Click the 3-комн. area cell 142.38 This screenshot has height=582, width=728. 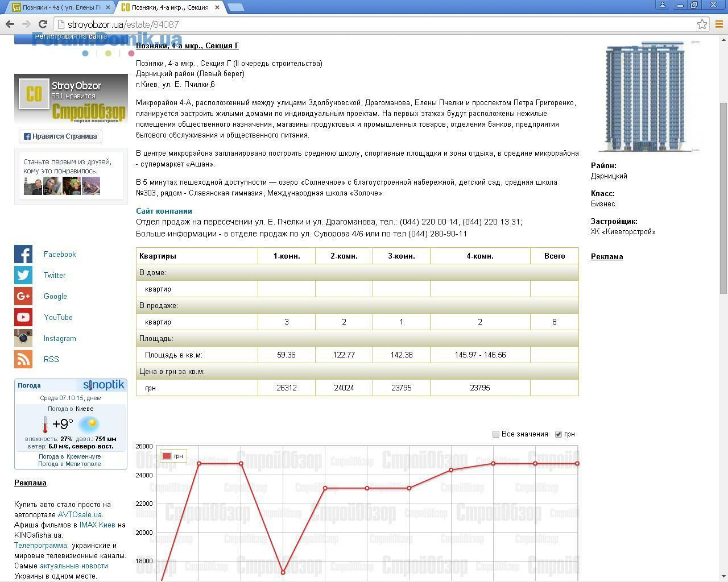point(402,355)
